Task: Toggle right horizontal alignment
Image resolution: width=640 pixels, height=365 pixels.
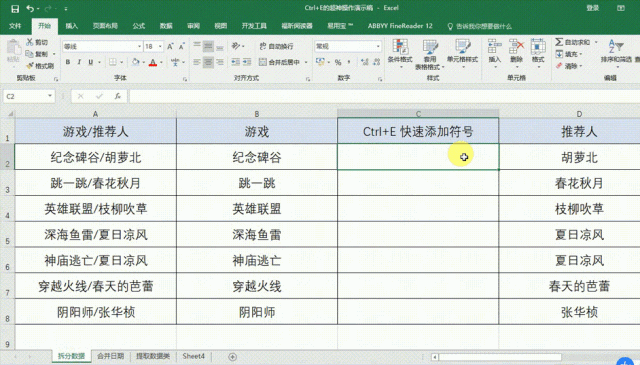Action: pyautogui.click(x=220, y=62)
